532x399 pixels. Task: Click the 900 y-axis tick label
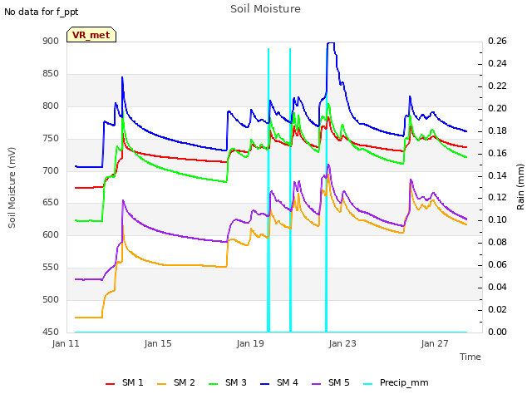(x=51, y=42)
